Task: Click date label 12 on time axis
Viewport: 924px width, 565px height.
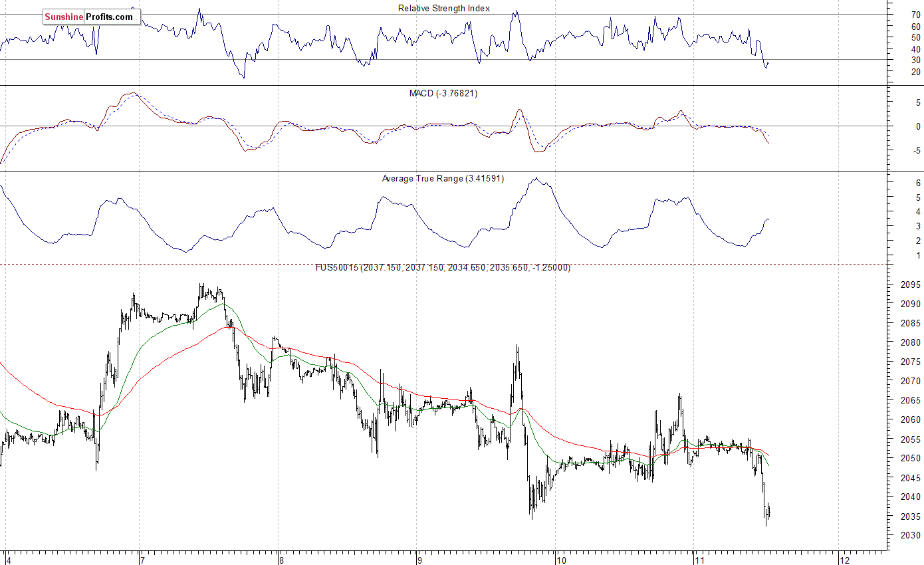Action: (844, 560)
